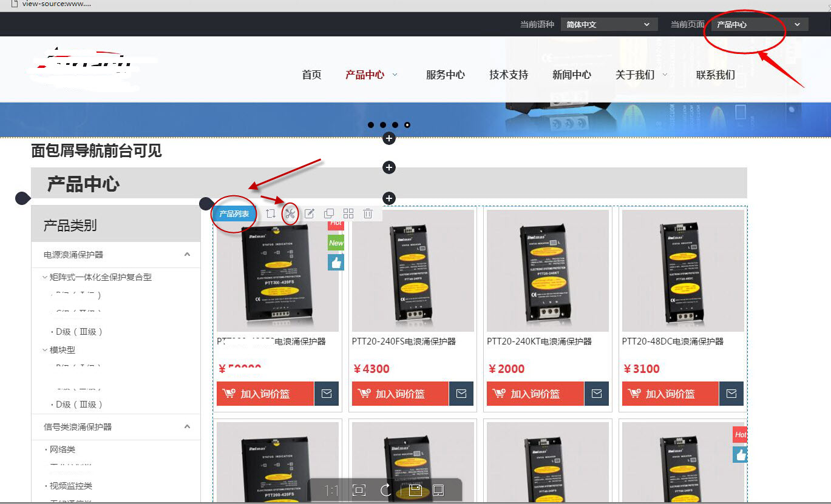This screenshot has height=504, width=831.
Task: Go to 新闻中心 in the navigation bar
Action: click(571, 75)
